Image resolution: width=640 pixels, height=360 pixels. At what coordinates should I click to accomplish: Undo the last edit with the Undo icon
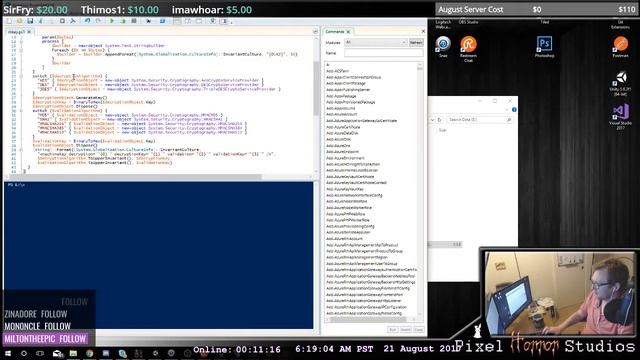87,21
